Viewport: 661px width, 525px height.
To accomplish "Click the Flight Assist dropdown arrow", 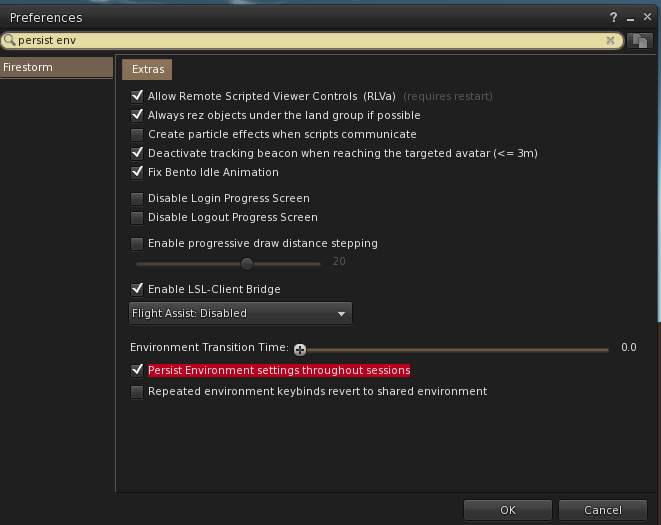I will click(x=341, y=314).
